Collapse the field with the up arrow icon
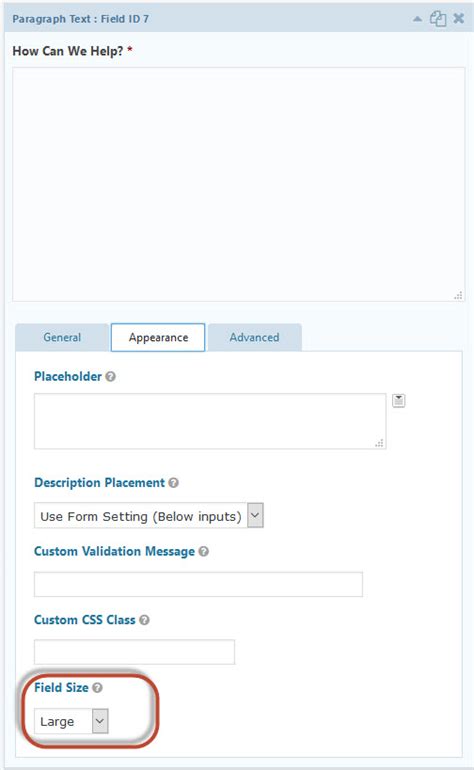The width and height of the screenshot is (474, 770). pyautogui.click(x=417, y=19)
